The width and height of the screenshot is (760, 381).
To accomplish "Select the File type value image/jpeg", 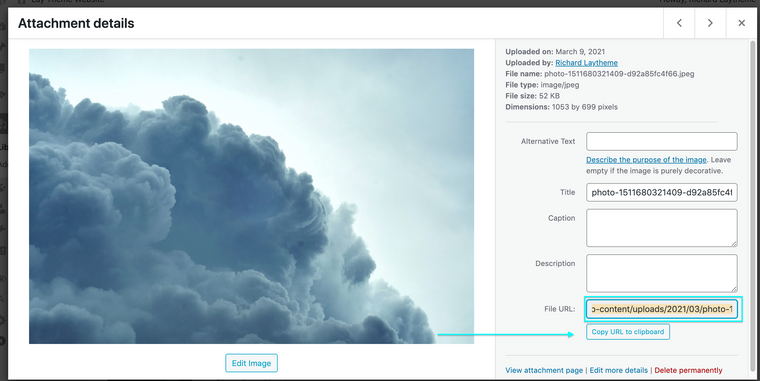I will tap(560, 85).
